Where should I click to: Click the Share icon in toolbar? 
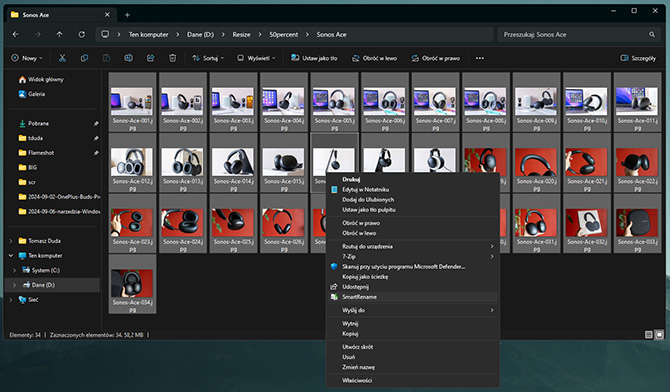coord(150,58)
